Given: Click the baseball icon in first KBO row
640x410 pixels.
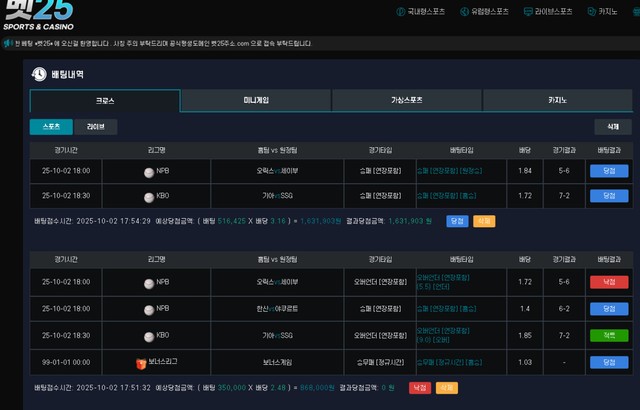Looking at the screenshot, I should (x=149, y=196).
